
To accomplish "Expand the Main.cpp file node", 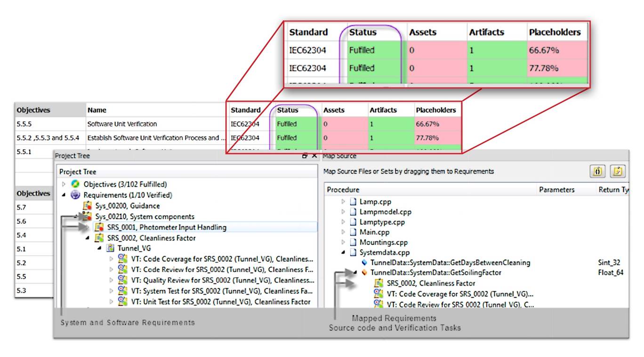I will pos(343,232).
